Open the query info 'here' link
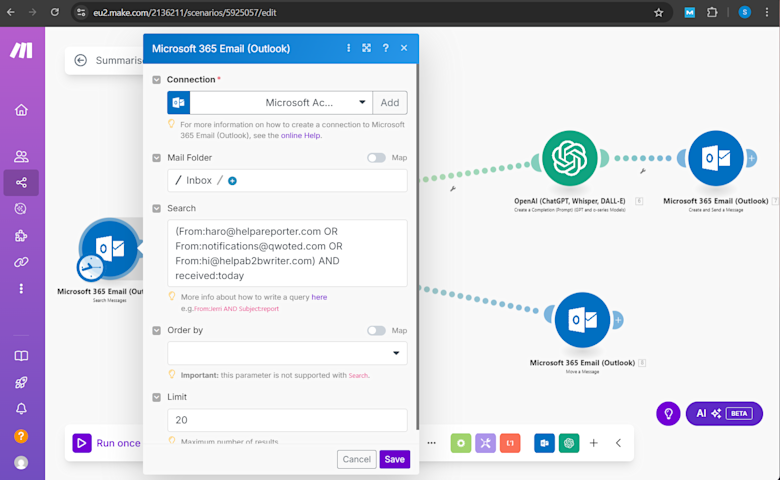 [319, 297]
